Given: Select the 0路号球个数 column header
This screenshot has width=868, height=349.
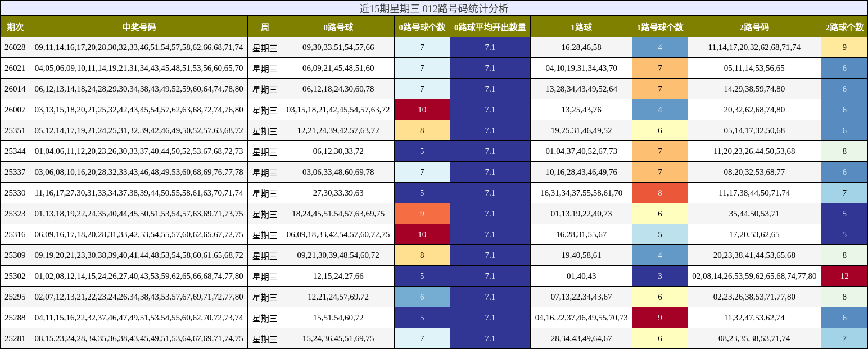Looking at the screenshot, I should 421,26.
